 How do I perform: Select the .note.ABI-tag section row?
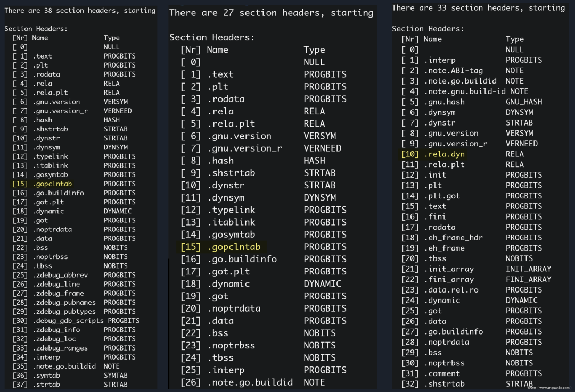point(463,71)
